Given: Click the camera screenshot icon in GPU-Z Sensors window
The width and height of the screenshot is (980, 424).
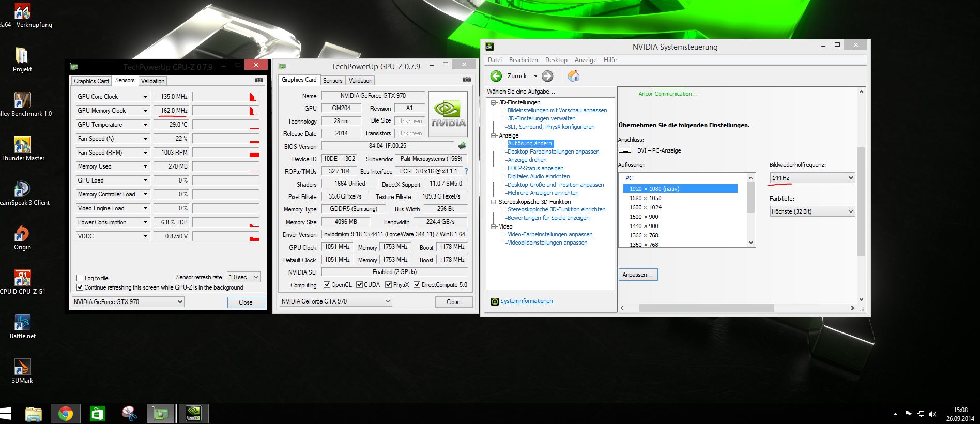Looking at the screenshot, I should (x=259, y=80).
